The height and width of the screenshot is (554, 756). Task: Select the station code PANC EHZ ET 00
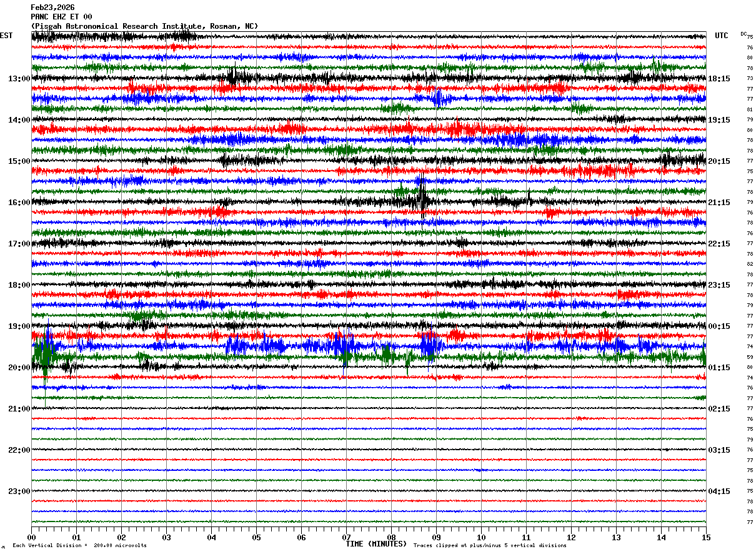coord(61,17)
